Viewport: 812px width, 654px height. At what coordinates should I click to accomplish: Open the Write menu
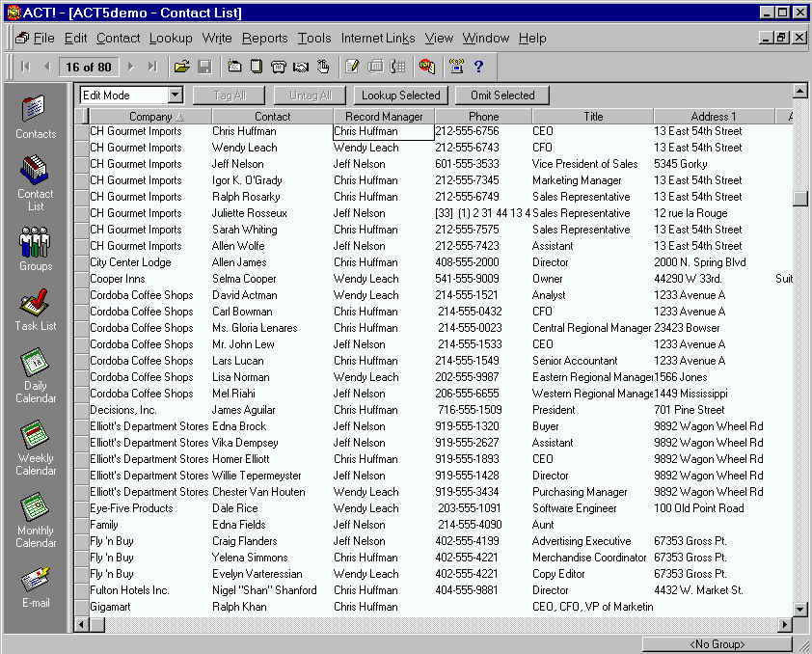coord(216,39)
